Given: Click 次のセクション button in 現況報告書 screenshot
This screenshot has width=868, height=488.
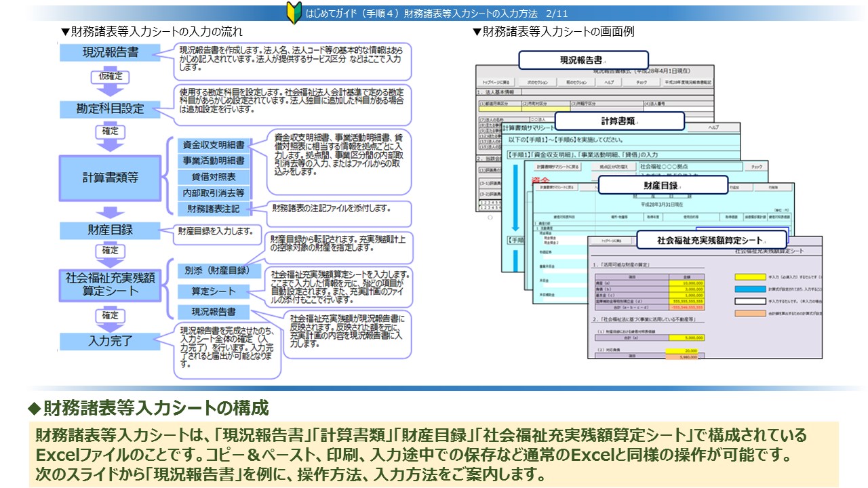Looking at the screenshot, I should pos(538,82).
